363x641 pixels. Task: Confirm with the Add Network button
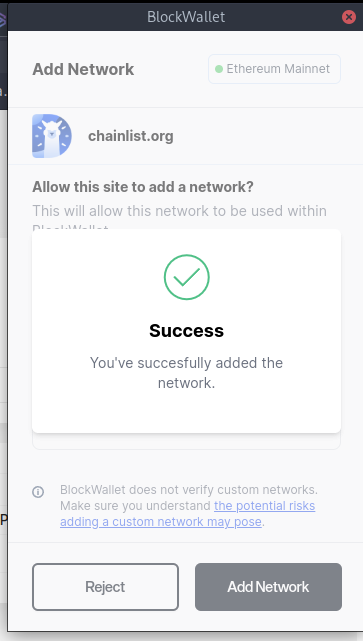pyautogui.click(x=268, y=587)
